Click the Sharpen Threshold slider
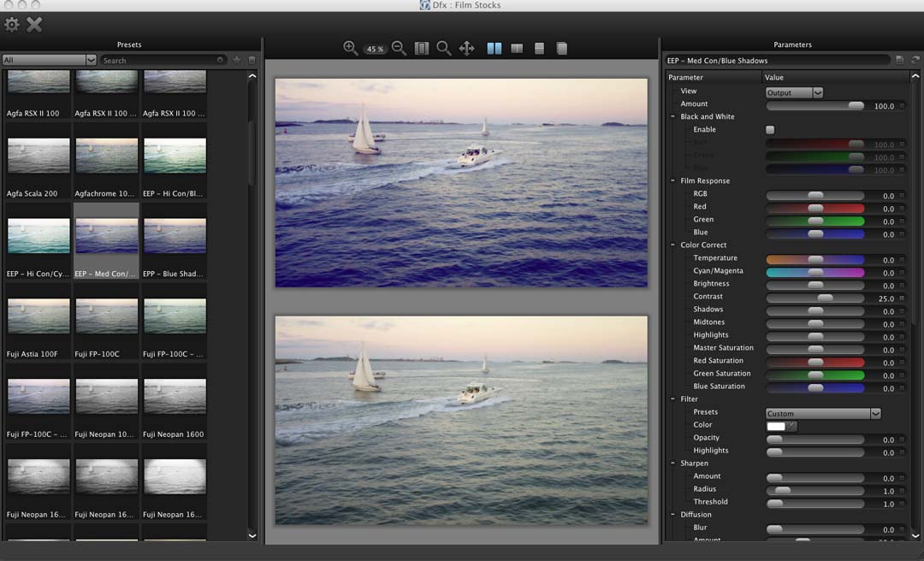This screenshot has width=924, height=561. [x=815, y=504]
